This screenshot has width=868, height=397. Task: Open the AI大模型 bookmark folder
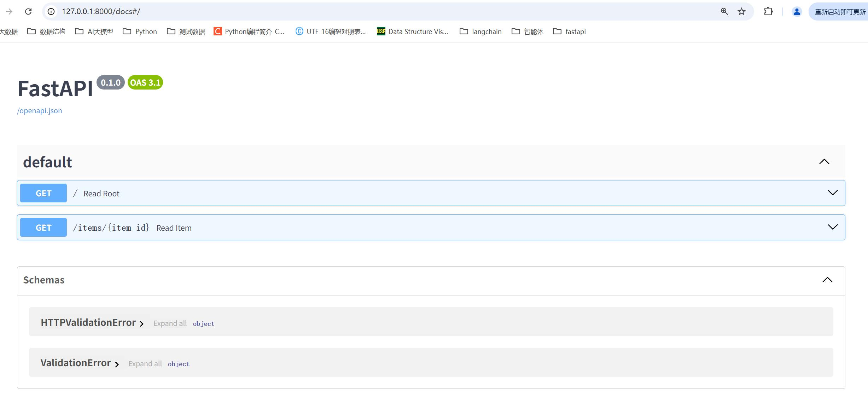pyautogui.click(x=94, y=31)
